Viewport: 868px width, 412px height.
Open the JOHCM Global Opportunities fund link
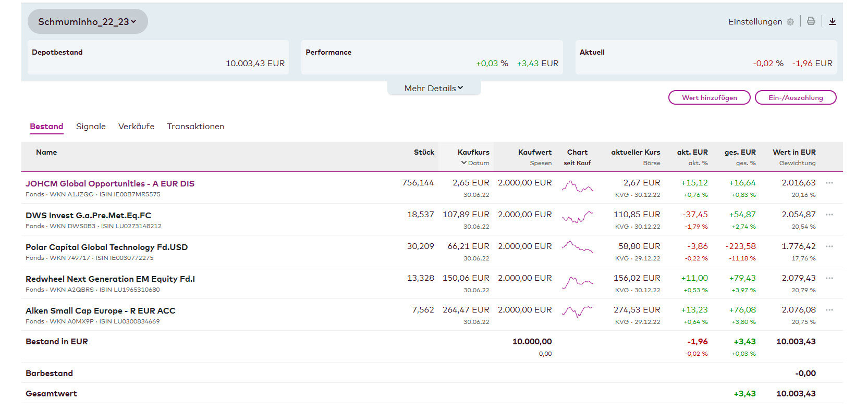tap(110, 183)
